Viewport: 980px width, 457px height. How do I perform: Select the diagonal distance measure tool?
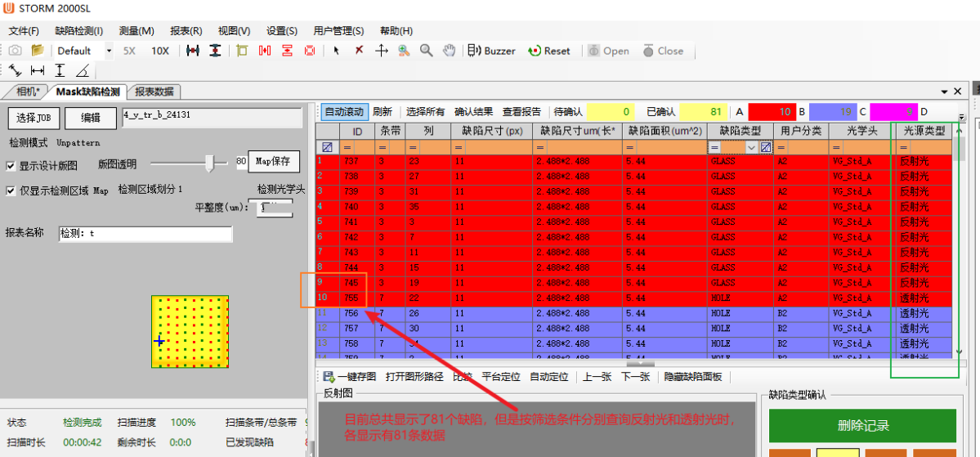tap(15, 70)
